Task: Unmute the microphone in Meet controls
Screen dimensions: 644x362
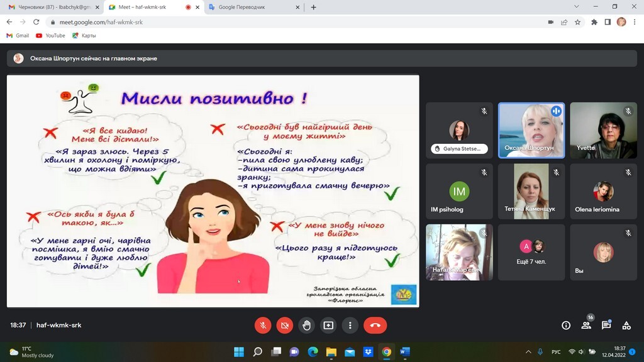Action: [263, 326]
